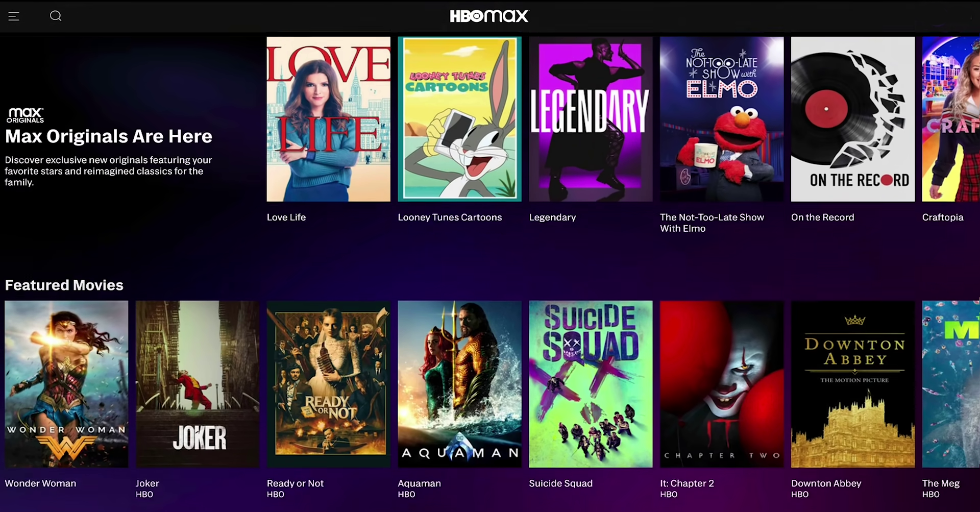Viewport: 980px width, 512px height.
Task: Open the Suicide Squad poster
Action: click(x=591, y=384)
